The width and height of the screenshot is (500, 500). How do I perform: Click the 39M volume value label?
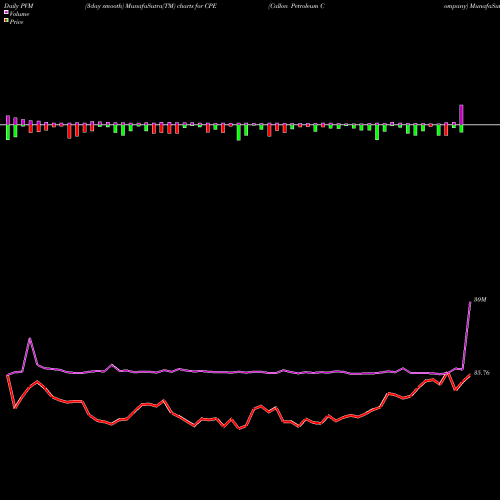click(480, 300)
